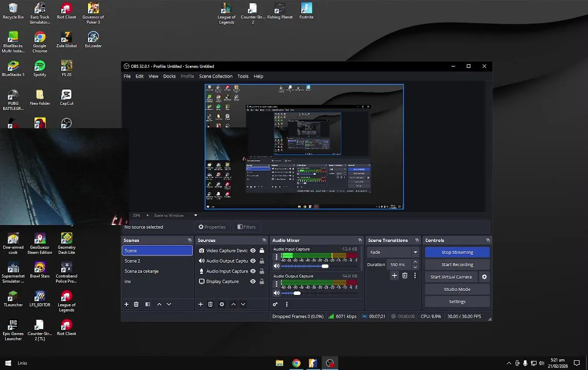
Task: Click Start Virtual Camera button
Action: 451,277
